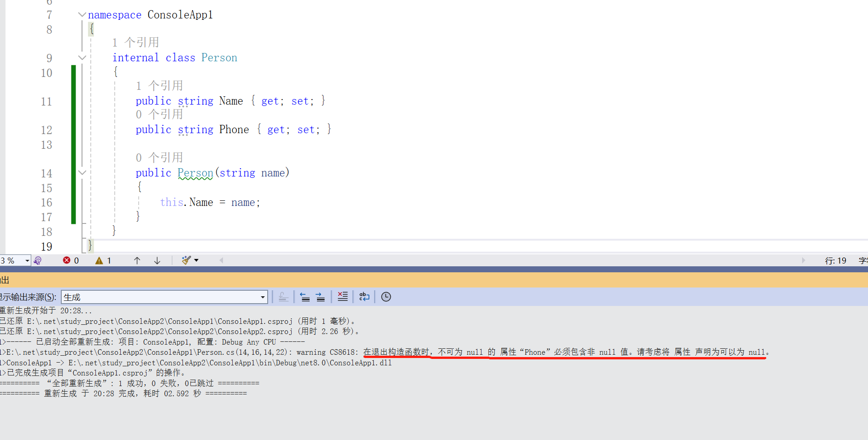Go to next message in output
The image size is (868, 440).
click(x=321, y=297)
